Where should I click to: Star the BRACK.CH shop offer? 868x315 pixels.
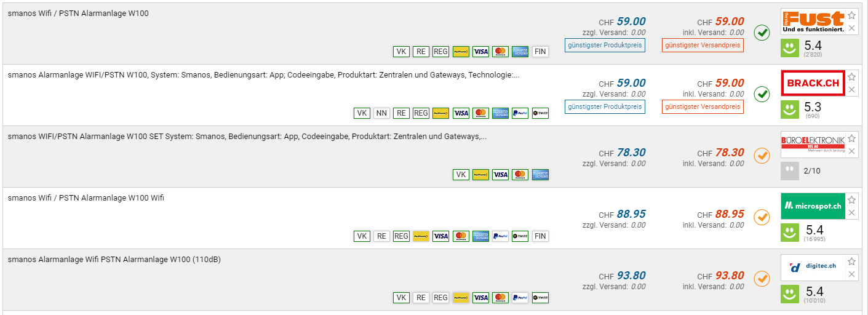851,77
